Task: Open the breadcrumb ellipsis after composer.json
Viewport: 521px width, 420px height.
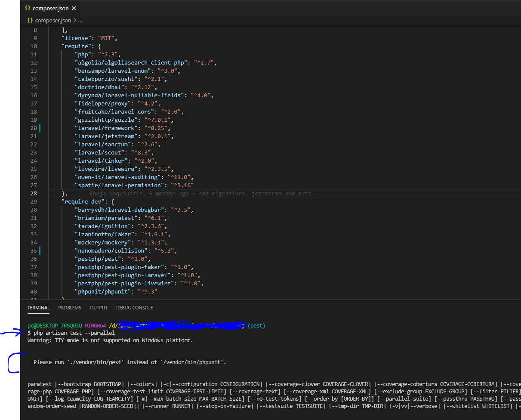Action: [80, 20]
